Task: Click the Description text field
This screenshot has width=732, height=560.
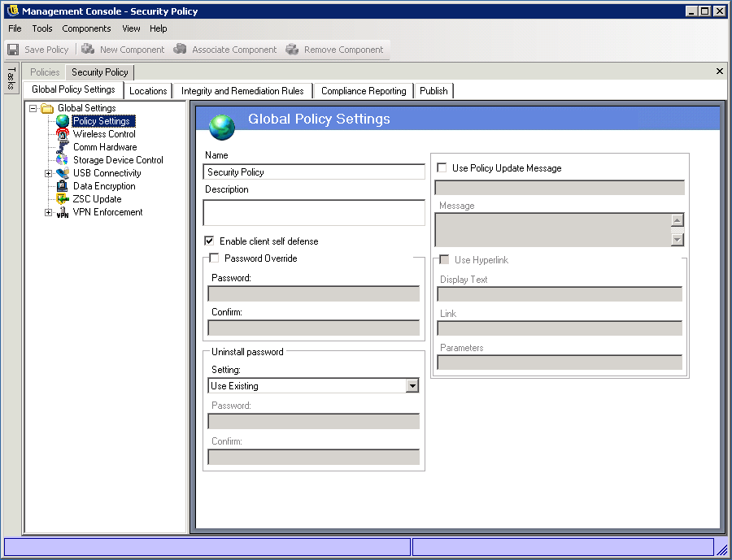Action: point(314,213)
